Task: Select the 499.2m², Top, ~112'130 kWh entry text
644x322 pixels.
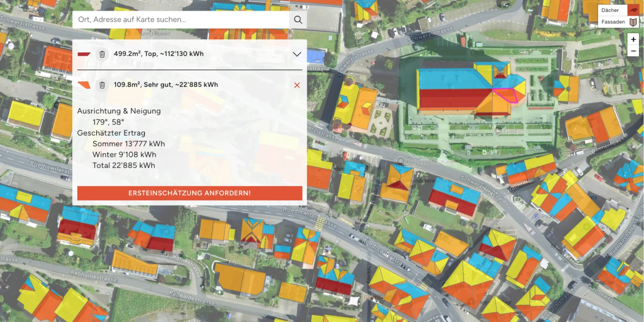Action: 159,54
